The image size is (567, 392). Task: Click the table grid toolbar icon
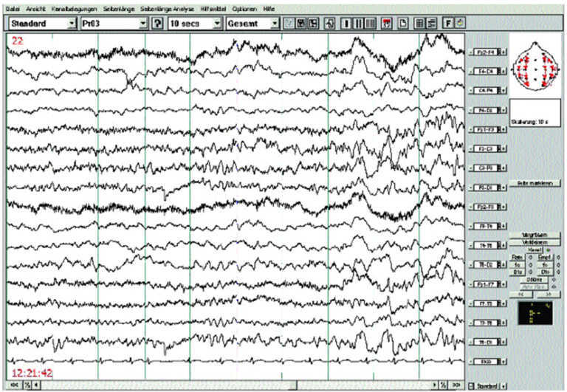419,24
